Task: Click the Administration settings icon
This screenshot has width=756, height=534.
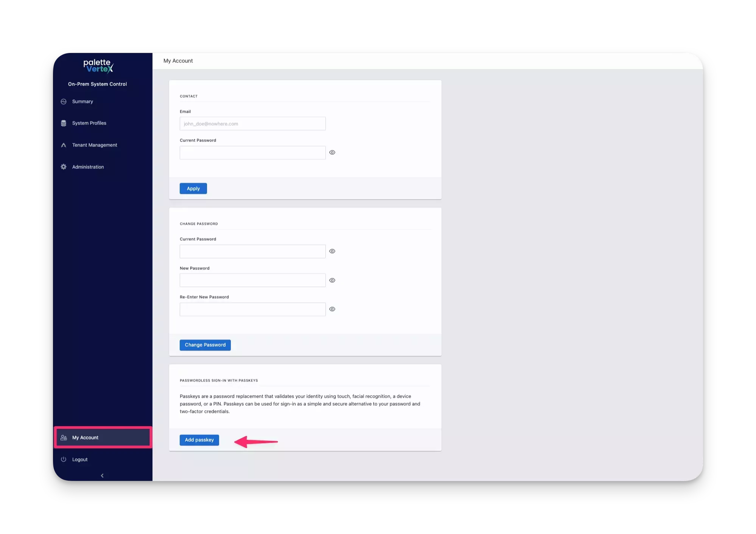Action: (x=64, y=167)
